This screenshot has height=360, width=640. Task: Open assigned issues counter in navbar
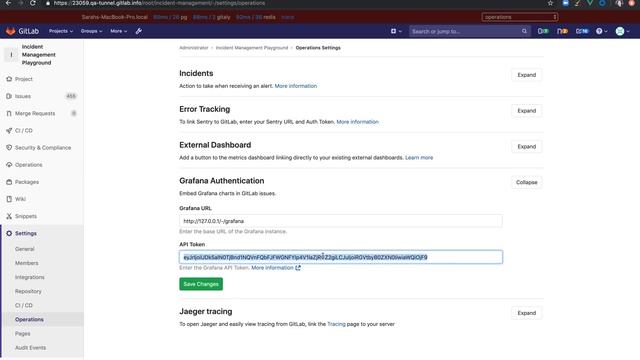pyautogui.click(x=543, y=31)
